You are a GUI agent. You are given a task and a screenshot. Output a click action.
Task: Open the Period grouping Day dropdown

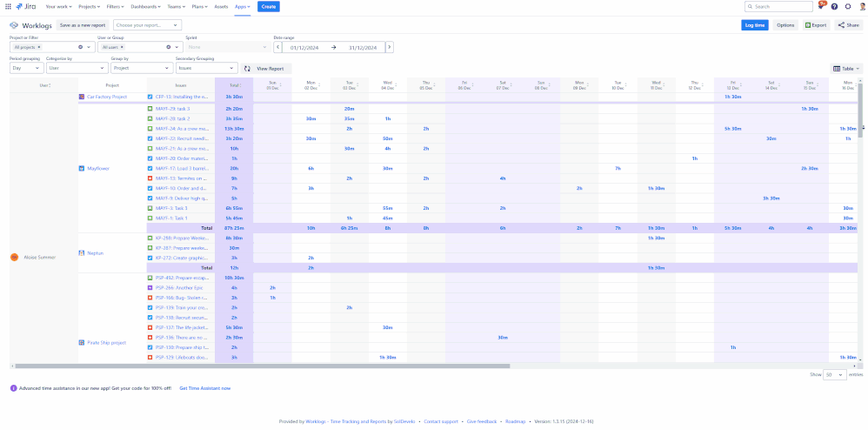tap(27, 68)
